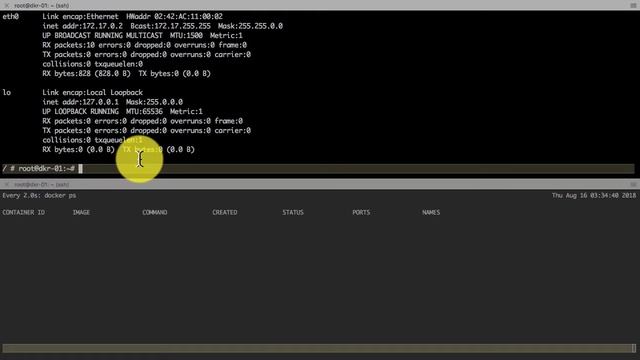Close the bottom docker ps pane with its X

coord(7,184)
